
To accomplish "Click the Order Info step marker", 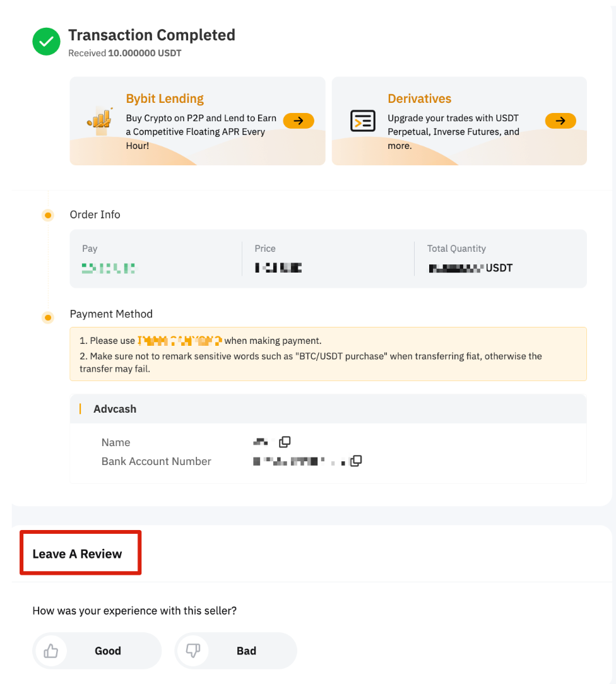I will [47, 215].
